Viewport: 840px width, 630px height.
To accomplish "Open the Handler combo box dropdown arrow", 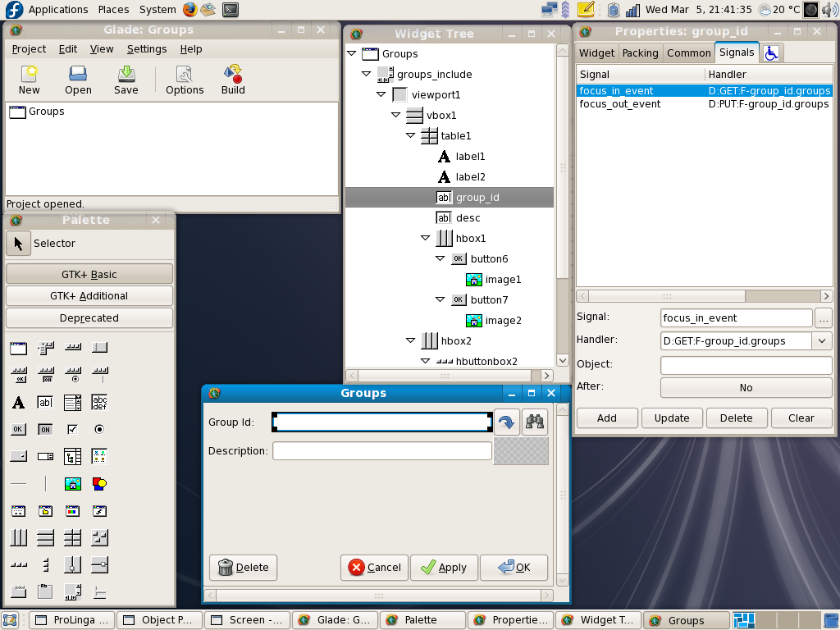I will (822, 340).
